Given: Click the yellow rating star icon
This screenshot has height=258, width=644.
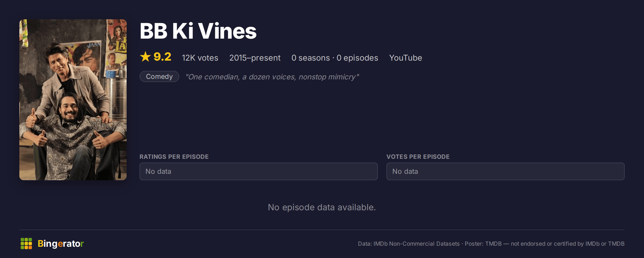Looking at the screenshot, I should (145, 57).
